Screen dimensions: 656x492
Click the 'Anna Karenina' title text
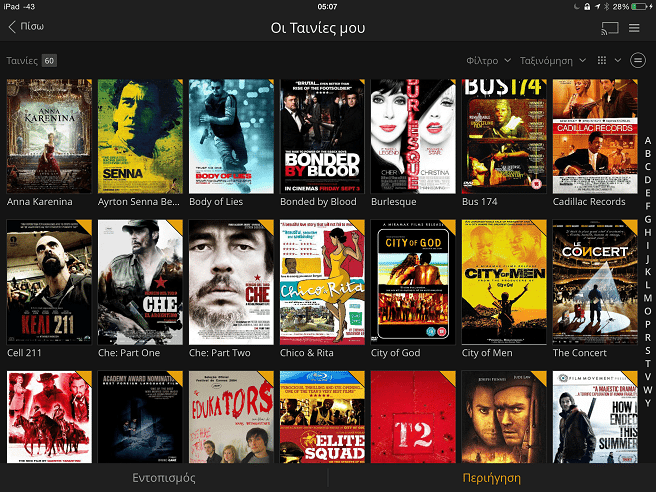tap(40, 202)
